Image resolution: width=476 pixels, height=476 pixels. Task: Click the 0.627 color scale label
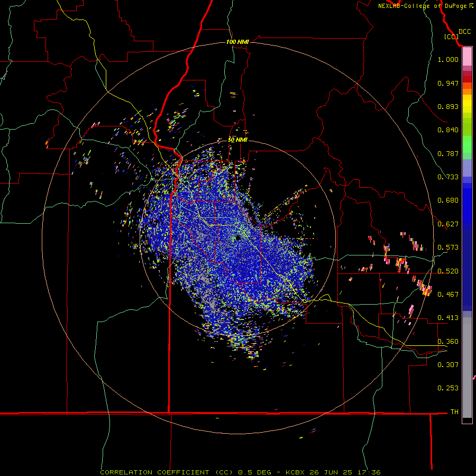click(448, 224)
